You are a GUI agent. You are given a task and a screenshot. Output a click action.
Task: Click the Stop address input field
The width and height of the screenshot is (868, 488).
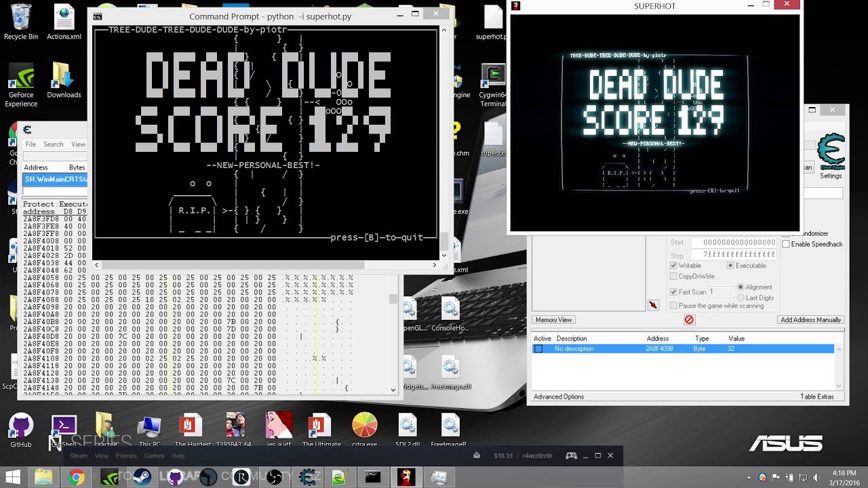pyautogui.click(x=733, y=255)
